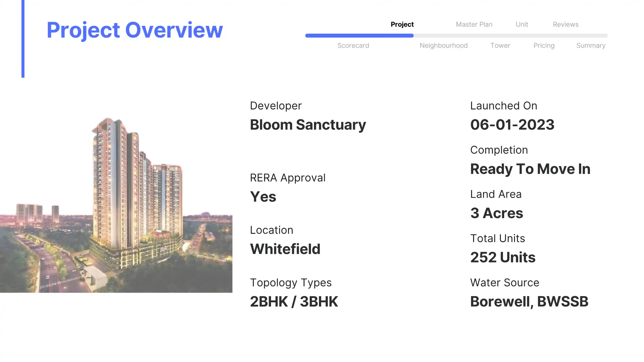Click the launch date 06-01-2023
Image resolution: width=644 pixels, height=362 pixels.
coord(512,125)
